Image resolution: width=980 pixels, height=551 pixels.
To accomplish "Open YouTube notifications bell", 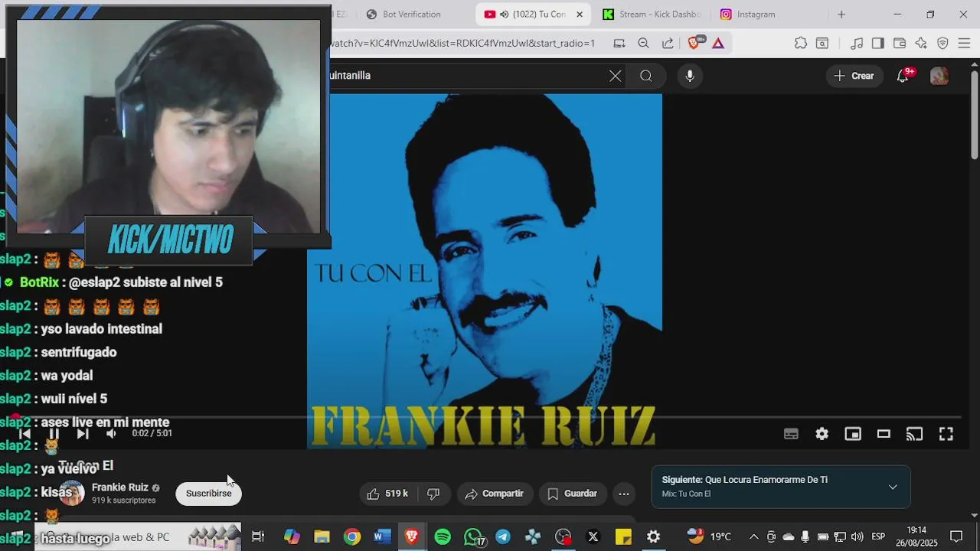I will click(903, 76).
